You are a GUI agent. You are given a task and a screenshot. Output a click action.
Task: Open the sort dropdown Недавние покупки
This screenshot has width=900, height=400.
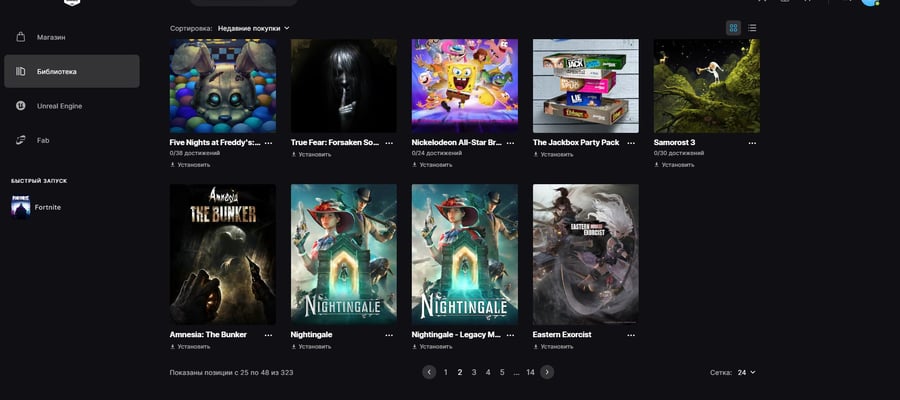point(253,28)
